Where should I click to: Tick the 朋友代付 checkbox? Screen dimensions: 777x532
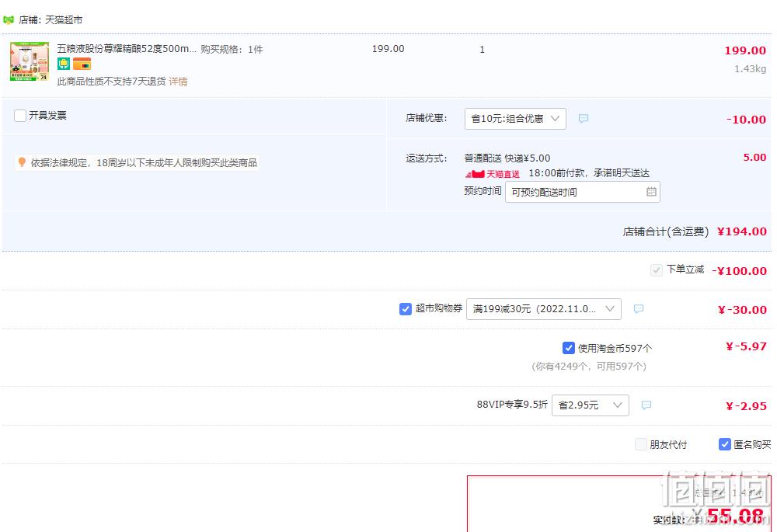(x=641, y=444)
